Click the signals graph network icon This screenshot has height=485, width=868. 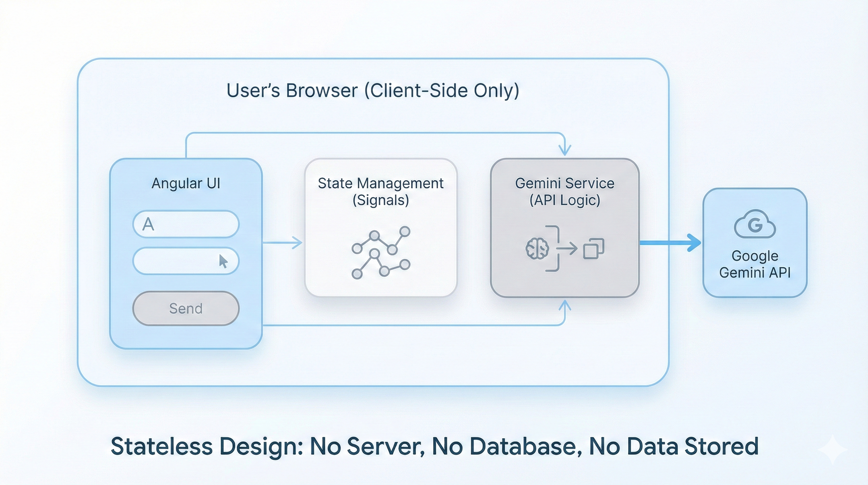pos(381,252)
